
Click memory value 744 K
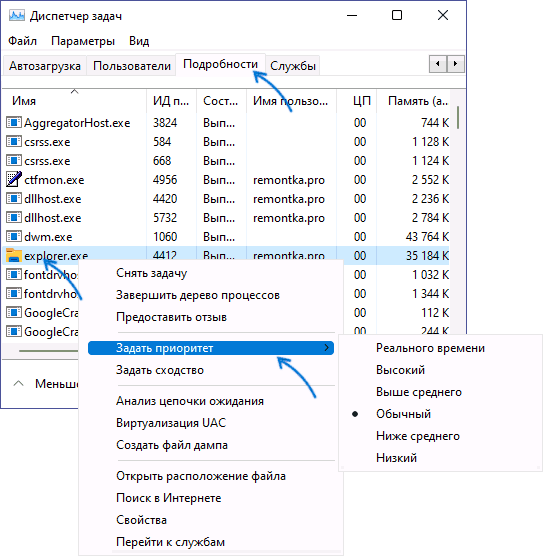pyautogui.click(x=435, y=123)
